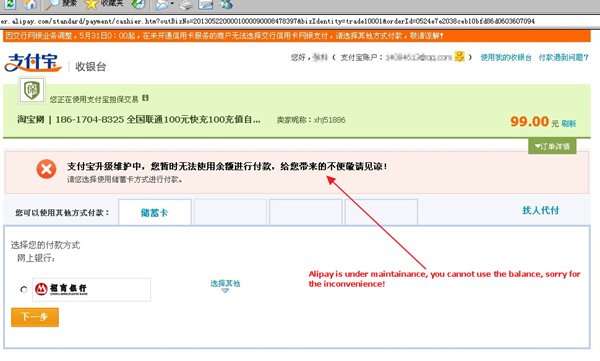This screenshot has height=361, width=600.
Task: Open the Messenger toolbar icon
Action: pyautogui.click(x=226, y=5)
